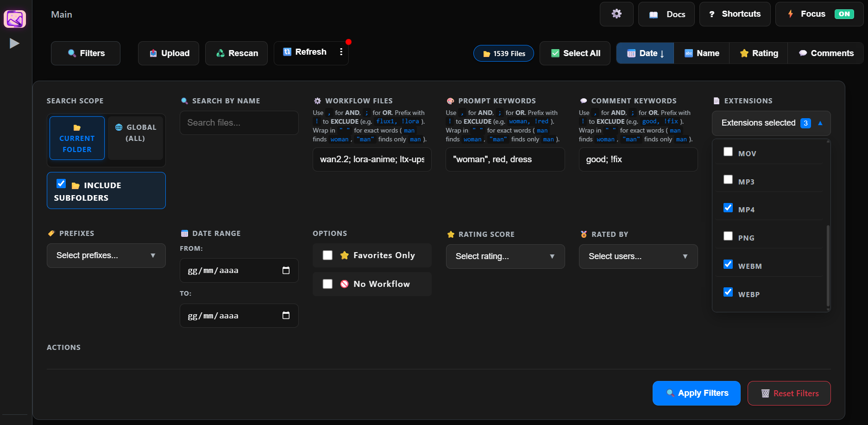
Task: Enable No Workflow checkbox
Action: (x=327, y=284)
